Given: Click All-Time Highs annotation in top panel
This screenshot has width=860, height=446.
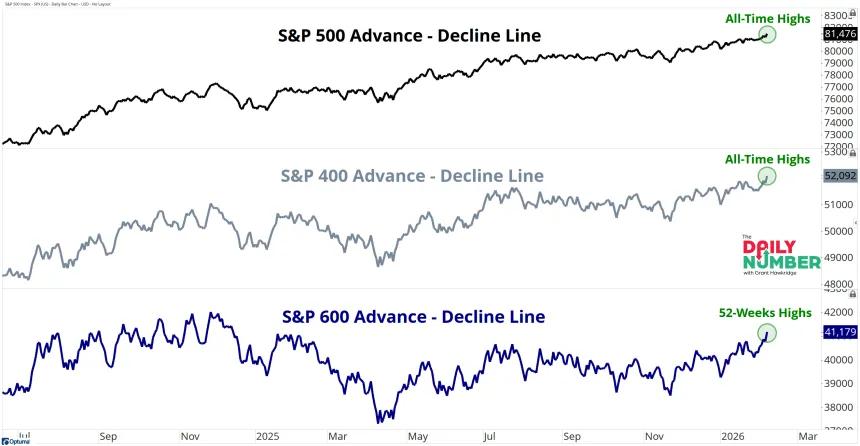Looking at the screenshot, I should (767, 19).
